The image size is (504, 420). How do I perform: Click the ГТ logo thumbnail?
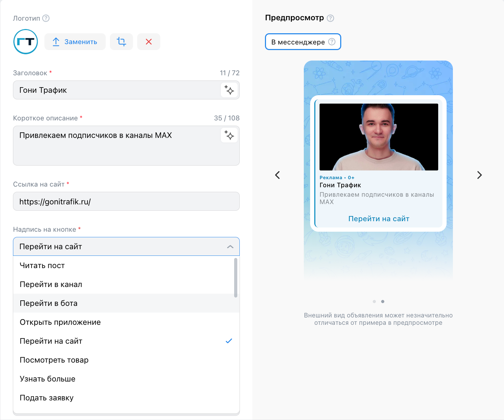[26, 42]
